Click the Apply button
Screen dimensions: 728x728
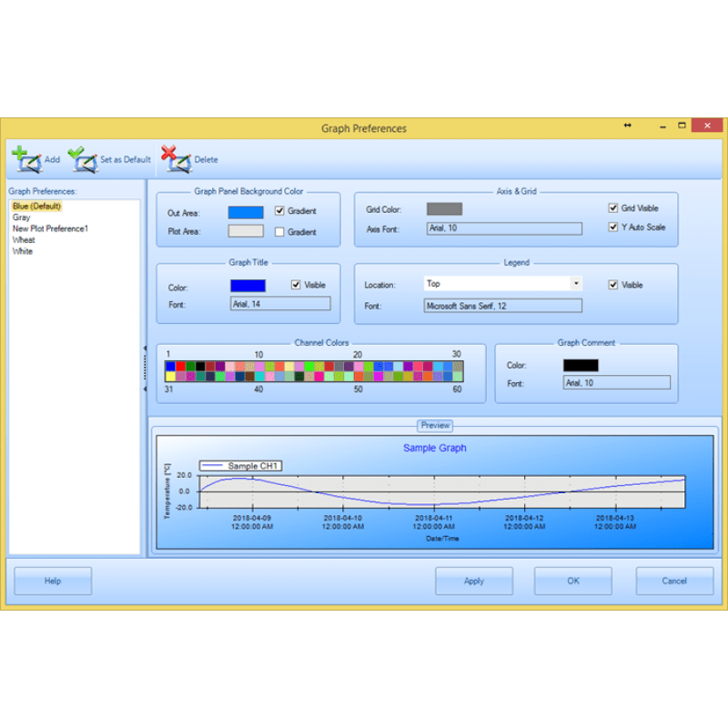pos(473,581)
